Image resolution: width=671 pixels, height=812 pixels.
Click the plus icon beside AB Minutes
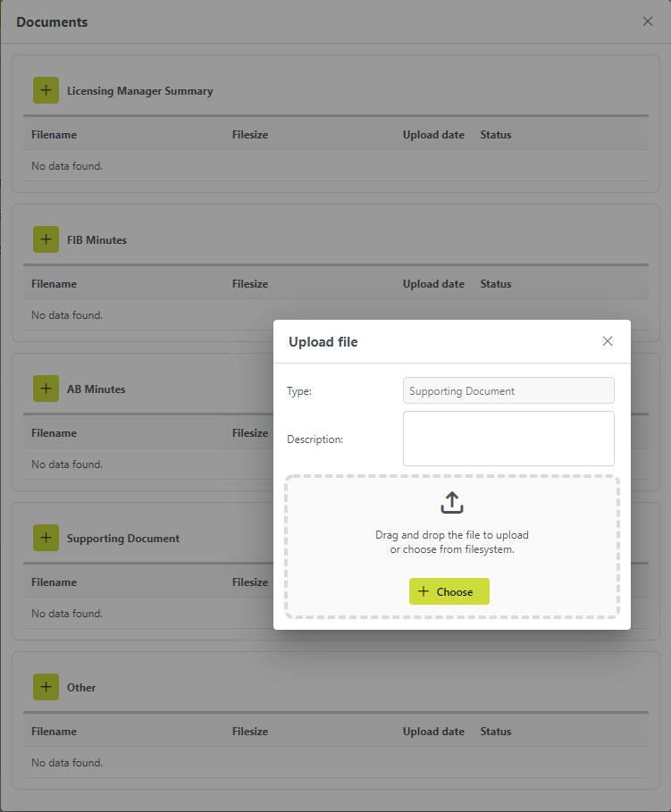[x=46, y=389]
